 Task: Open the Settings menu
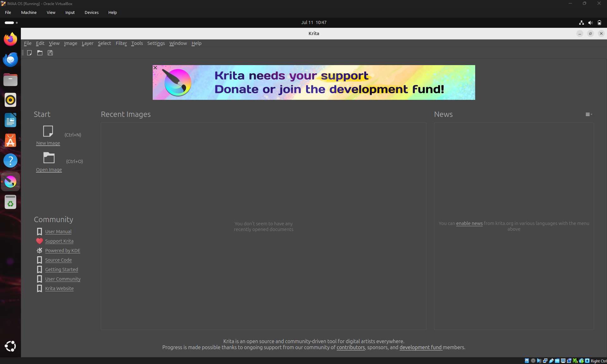point(156,43)
